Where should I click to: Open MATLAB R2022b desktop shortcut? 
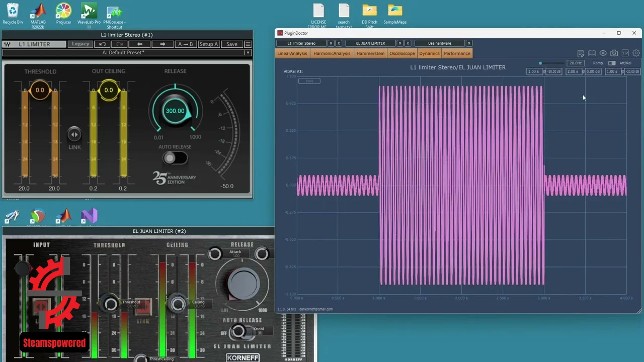pos(38,15)
